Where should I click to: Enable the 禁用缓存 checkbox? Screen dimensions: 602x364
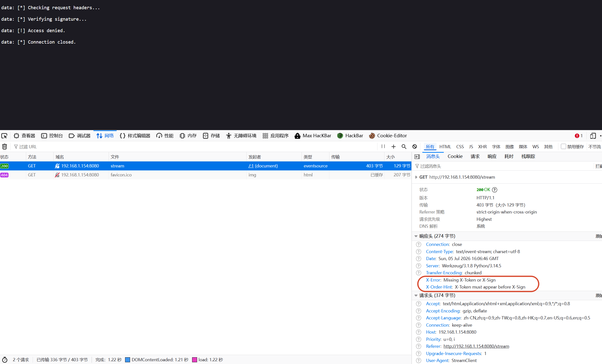point(563,146)
